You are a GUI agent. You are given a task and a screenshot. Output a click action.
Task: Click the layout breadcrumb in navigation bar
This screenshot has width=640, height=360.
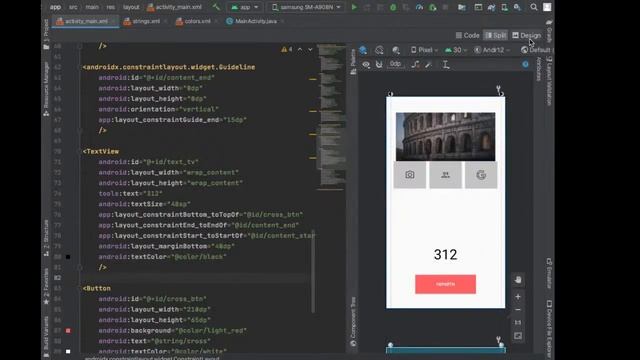(x=131, y=7)
